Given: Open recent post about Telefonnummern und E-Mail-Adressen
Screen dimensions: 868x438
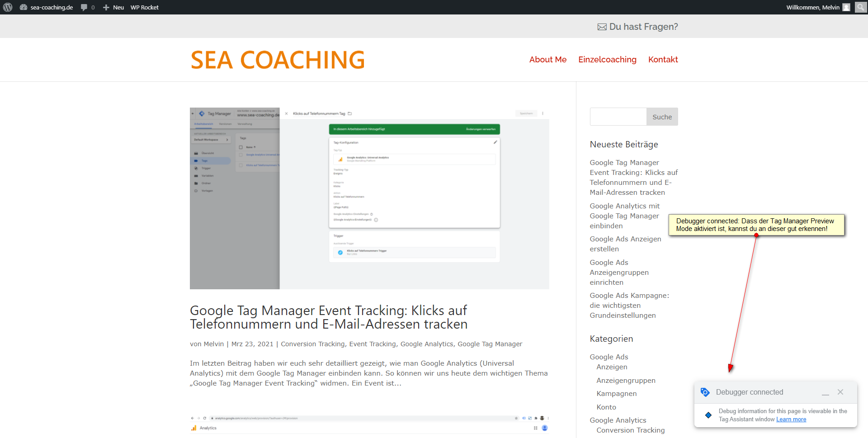Looking at the screenshot, I should tap(634, 177).
